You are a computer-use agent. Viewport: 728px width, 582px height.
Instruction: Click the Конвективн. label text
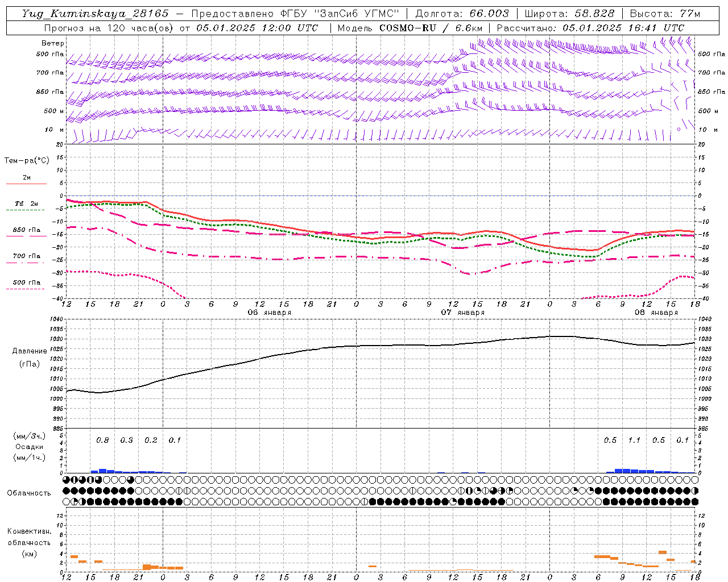29,531
